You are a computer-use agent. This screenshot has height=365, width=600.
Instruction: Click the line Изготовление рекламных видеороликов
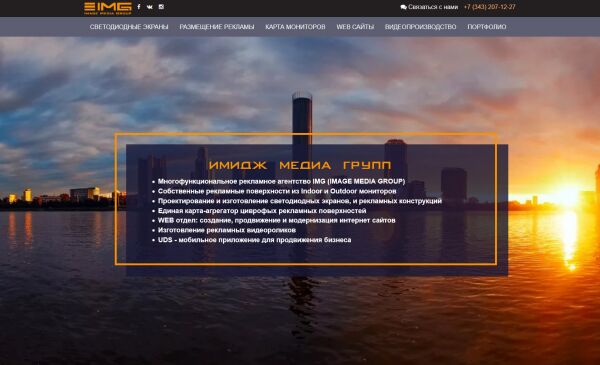(x=227, y=230)
